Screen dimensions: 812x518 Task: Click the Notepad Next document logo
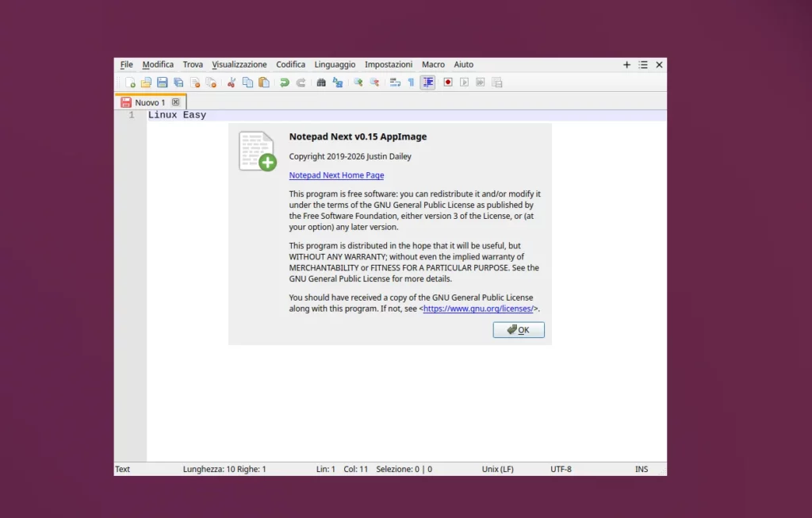[x=258, y=152]
